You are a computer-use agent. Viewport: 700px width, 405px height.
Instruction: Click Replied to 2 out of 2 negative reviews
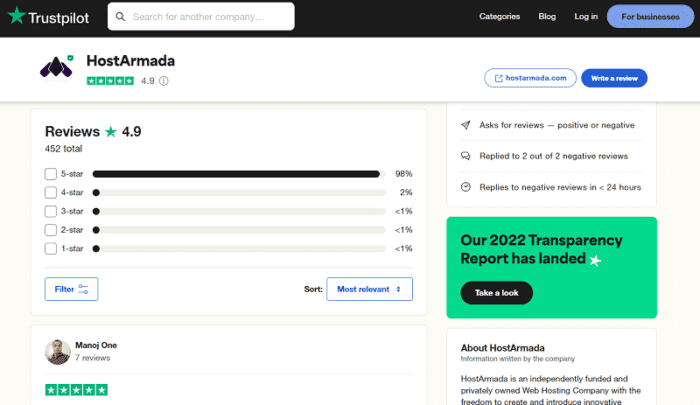pos(554,156)
